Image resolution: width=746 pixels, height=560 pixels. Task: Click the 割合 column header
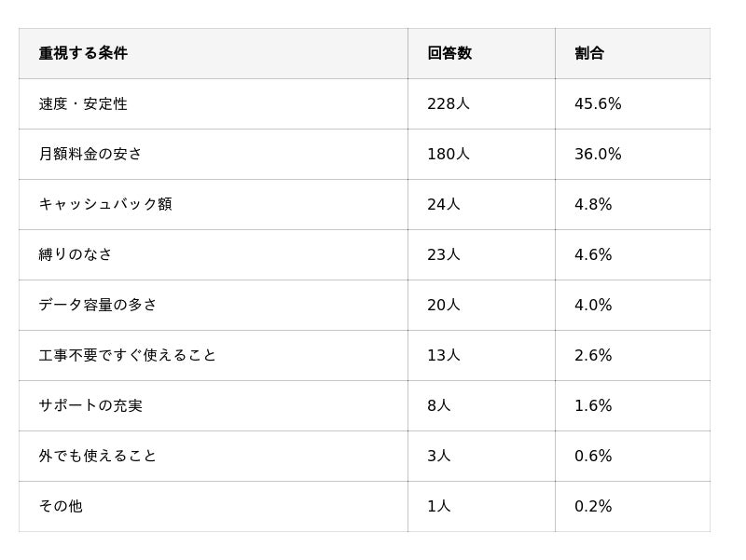pos(589,53)
